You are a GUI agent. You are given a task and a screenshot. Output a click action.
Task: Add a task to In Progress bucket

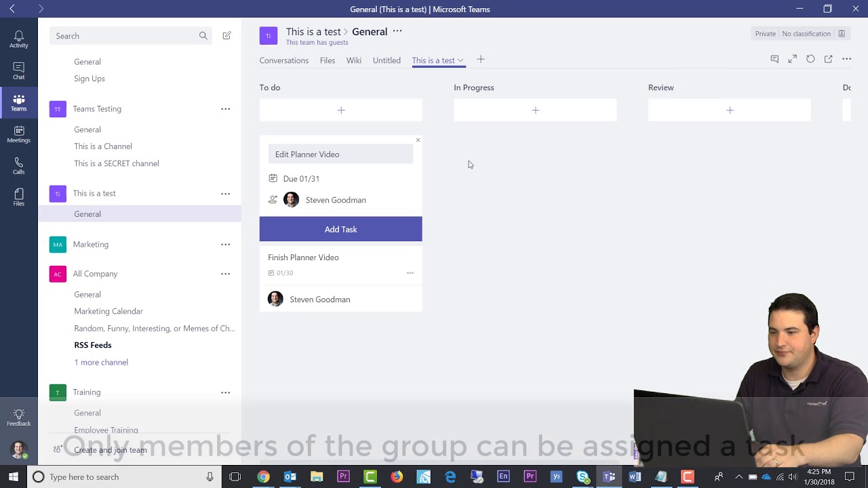point(535,110)
